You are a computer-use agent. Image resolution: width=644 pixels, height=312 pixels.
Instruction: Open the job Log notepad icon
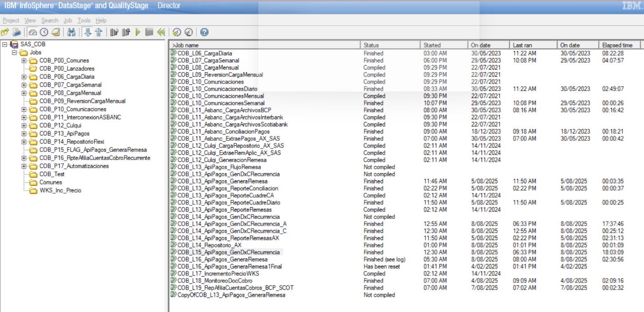point(55,32)
